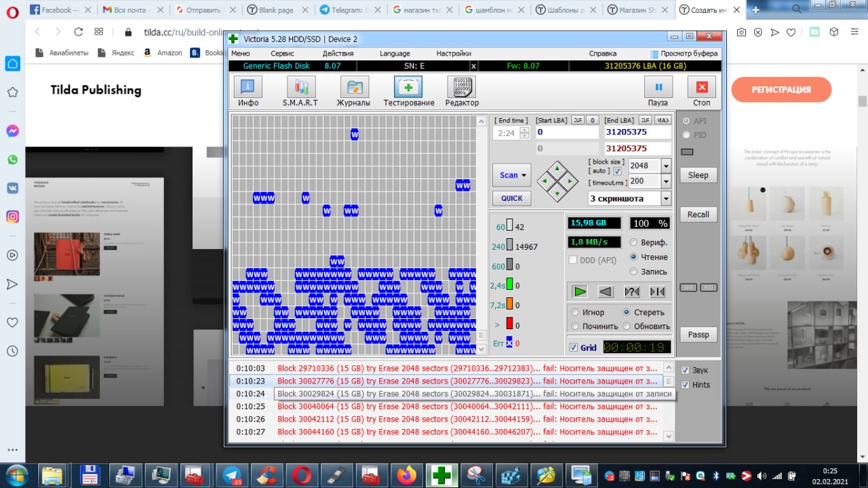868x488 pixels.
Task: Click the down arrow on the diamond navigator
Action: coord(557,195)
